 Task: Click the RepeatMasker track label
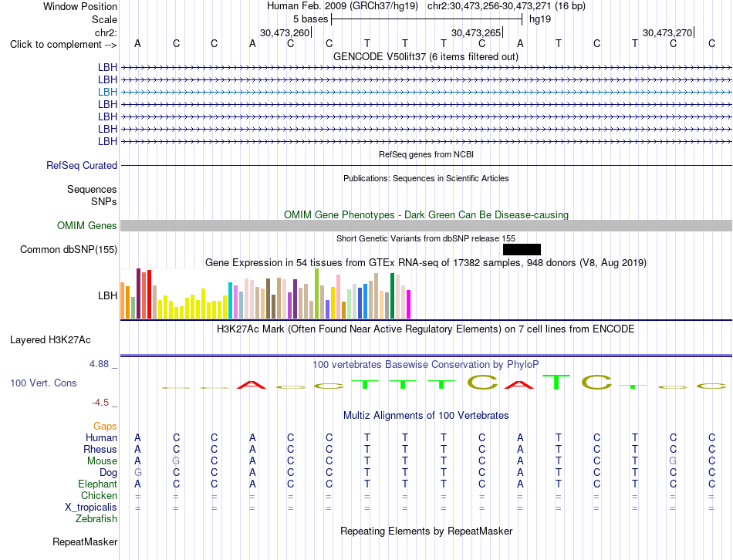point(85,541)
